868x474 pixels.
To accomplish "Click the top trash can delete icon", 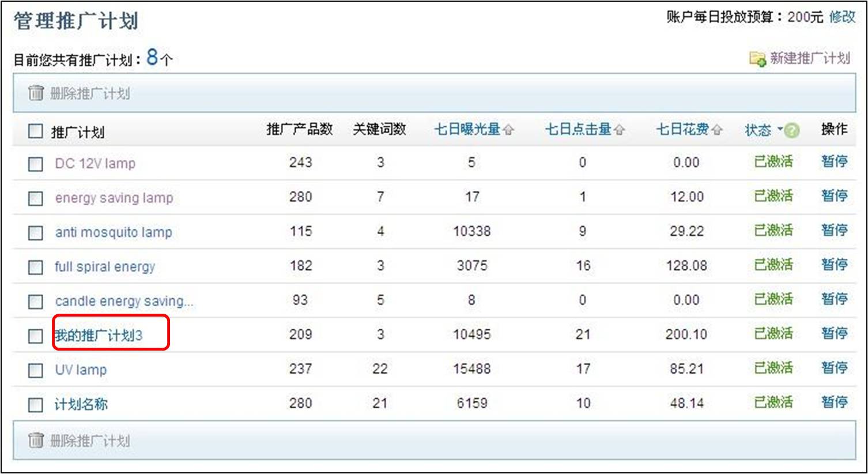I will 36,93.
